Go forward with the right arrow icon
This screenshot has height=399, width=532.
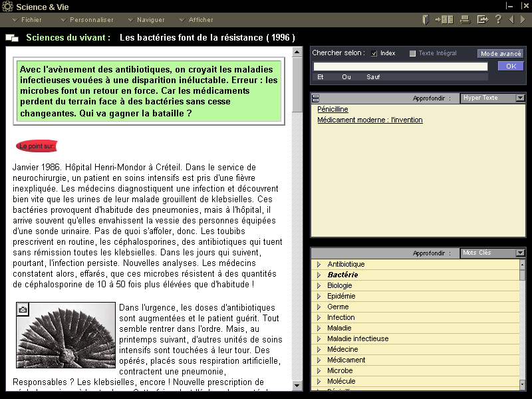pyautogui.click(x=523, y=20)
